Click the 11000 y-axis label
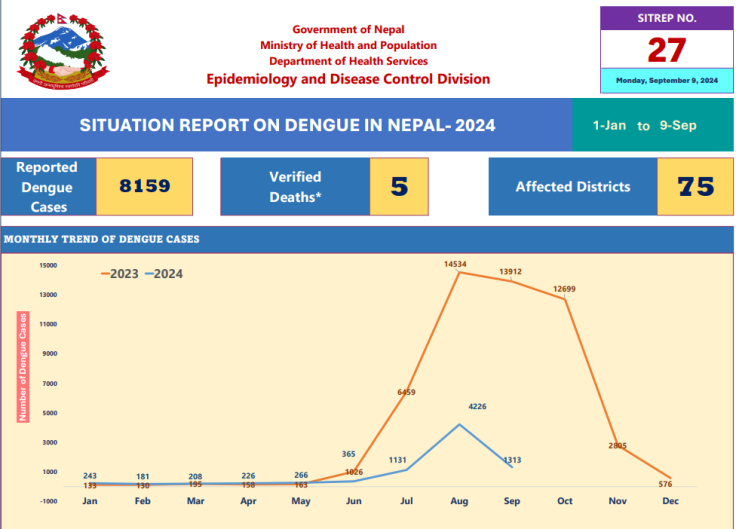The image size is (736, 529). tap(48, 324)
